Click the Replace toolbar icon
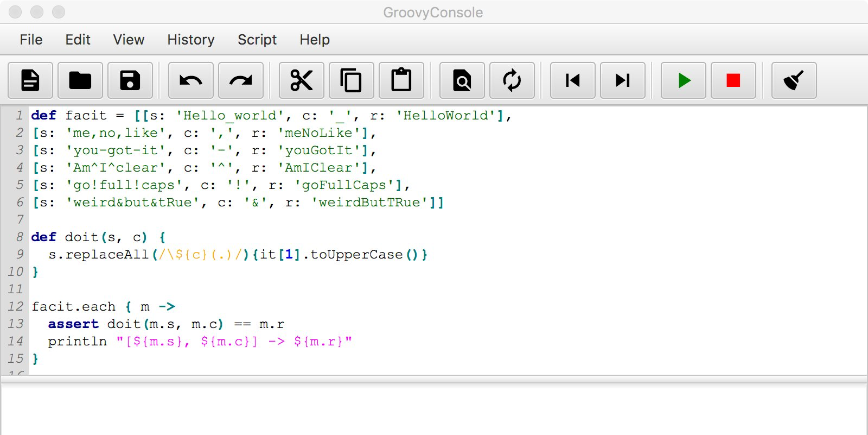Image resolution: width=868 pixels, height=435 pixels. (x=512, y=80)
